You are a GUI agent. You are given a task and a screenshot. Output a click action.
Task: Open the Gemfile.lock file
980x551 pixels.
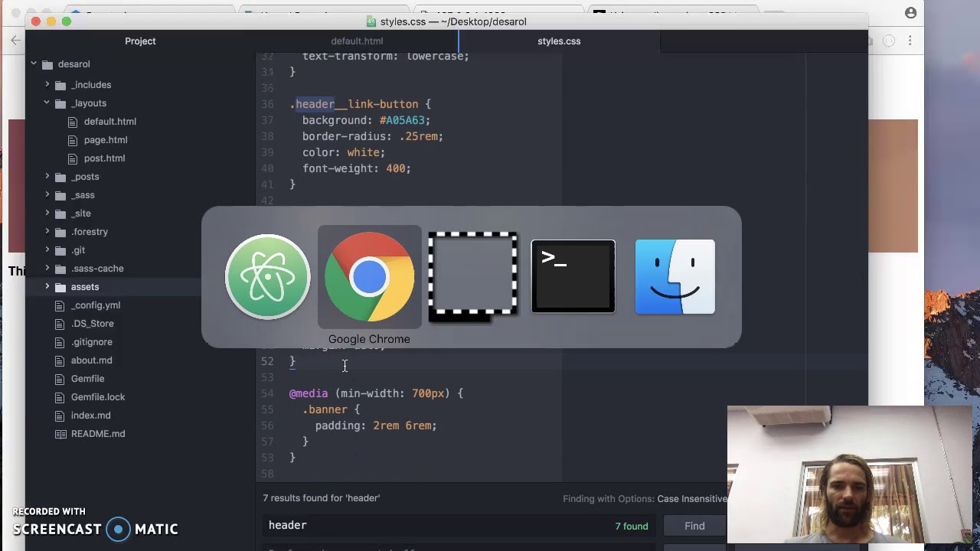(x=97, y=397)
